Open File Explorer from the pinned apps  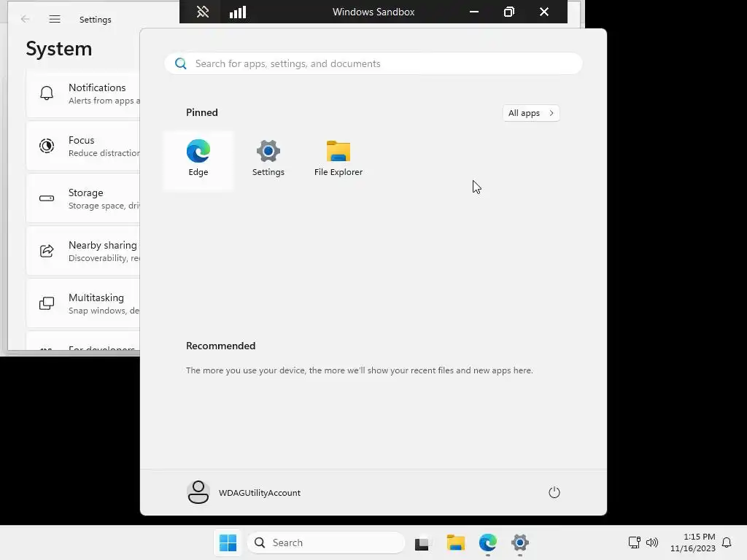tap(338, 160)
